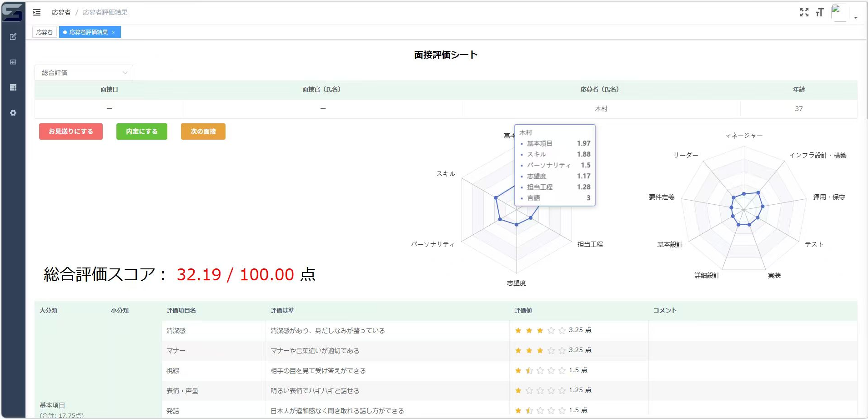Enter fullscreen mode via the expand icon
This screenshot has height=419, width=868.
[x=804, y=12]
